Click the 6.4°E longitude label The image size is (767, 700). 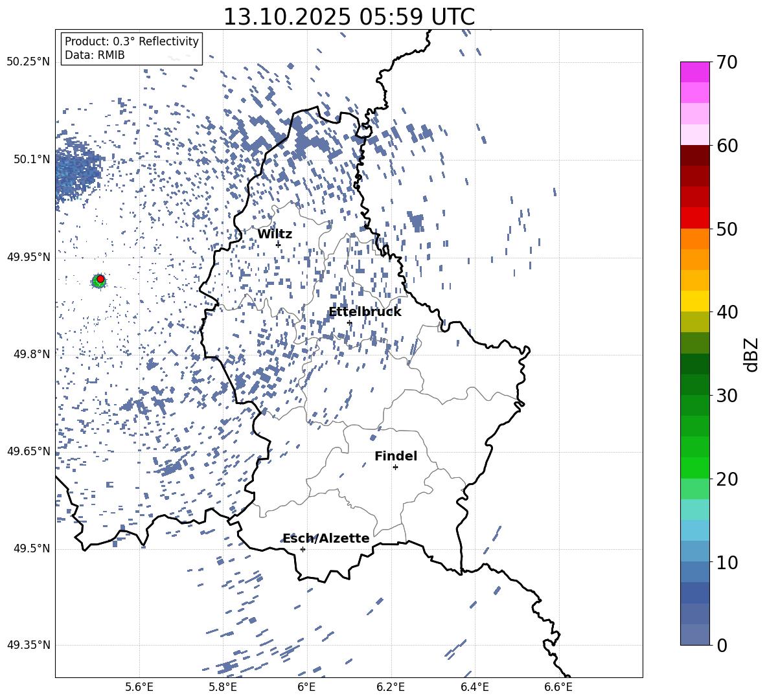coord(474,688)
